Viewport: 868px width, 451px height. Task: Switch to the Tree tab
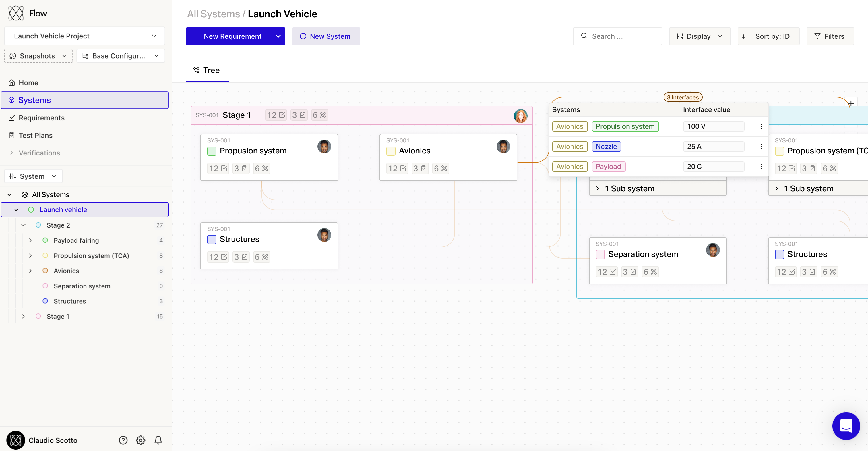click(x=207, y=70)
